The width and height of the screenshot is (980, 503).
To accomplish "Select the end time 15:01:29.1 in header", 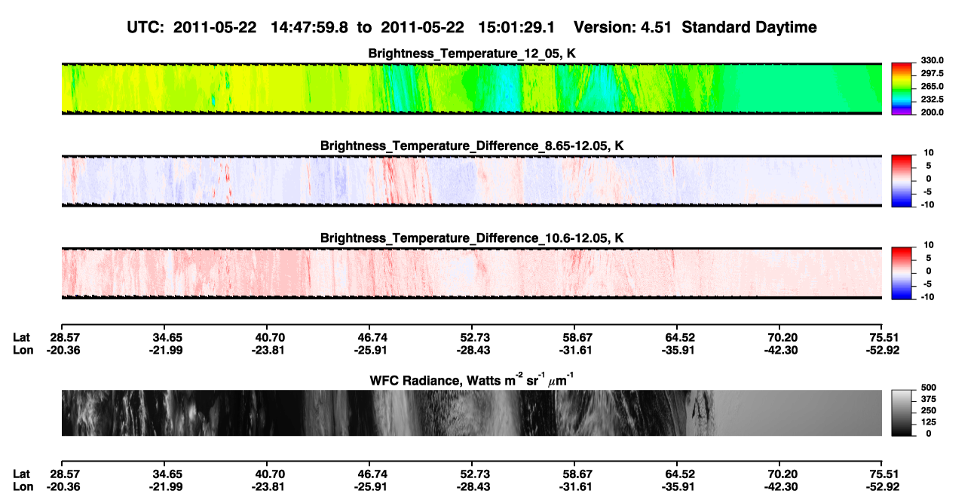I will tap(516, 27).
